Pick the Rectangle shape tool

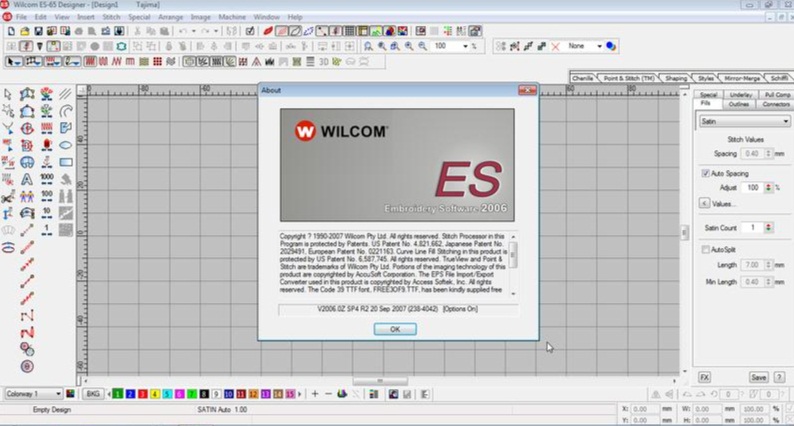[65, 162]
